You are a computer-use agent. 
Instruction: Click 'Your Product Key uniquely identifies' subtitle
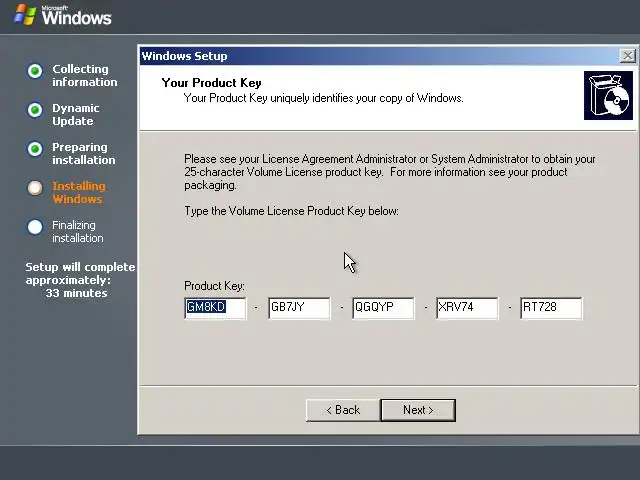pos(324,98)
